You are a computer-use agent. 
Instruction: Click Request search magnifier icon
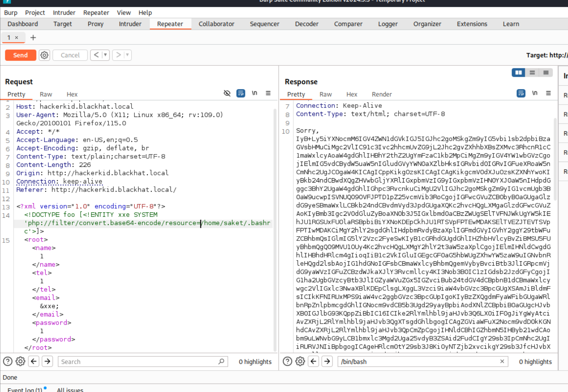221,361
